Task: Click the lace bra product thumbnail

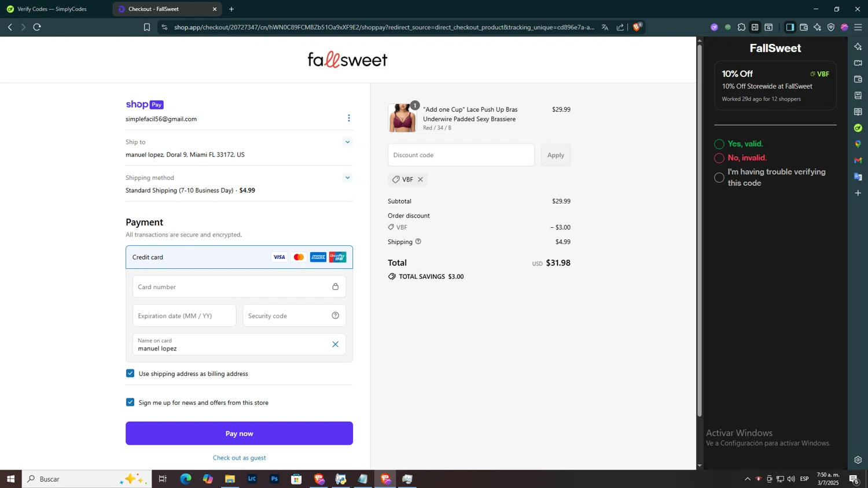Action: [x=402, y=118]
